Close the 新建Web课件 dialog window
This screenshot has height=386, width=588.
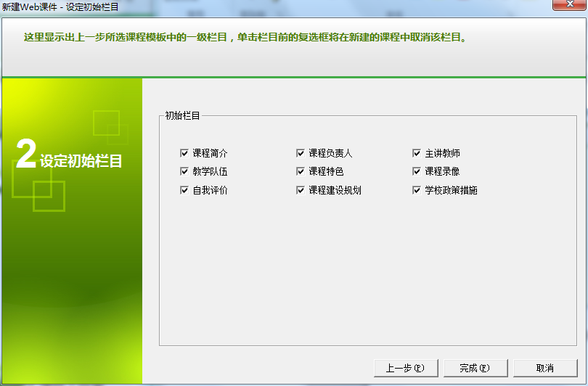[569, 6]
